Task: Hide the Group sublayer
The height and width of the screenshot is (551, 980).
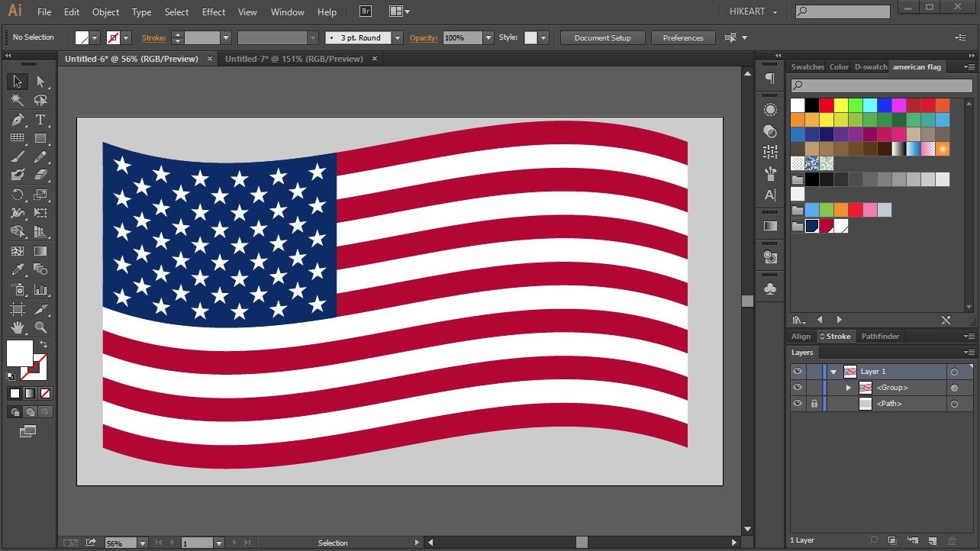Action: coord(798,388)
